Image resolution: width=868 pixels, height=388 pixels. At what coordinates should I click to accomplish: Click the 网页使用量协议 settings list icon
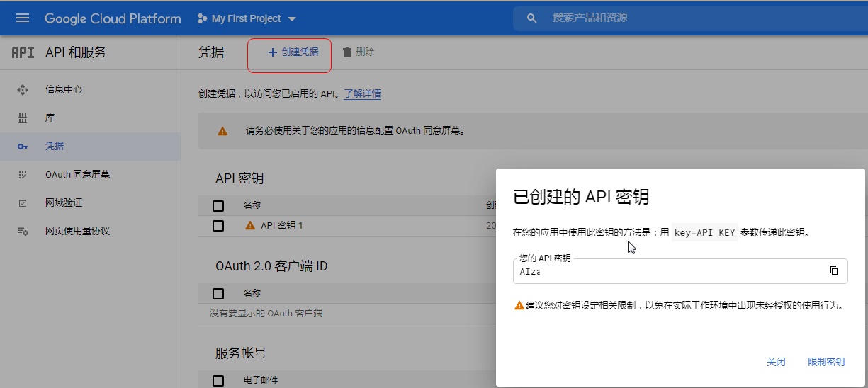22,232
